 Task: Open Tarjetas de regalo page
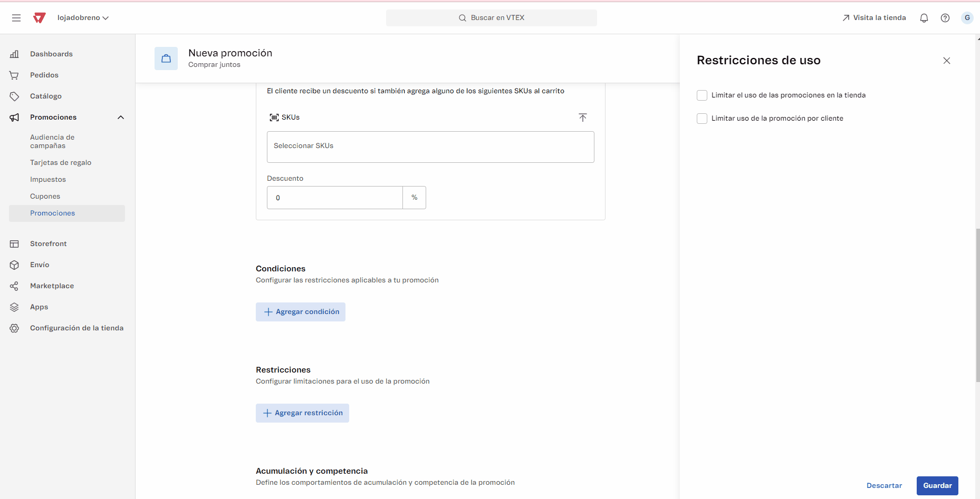[x=61, y=162]
